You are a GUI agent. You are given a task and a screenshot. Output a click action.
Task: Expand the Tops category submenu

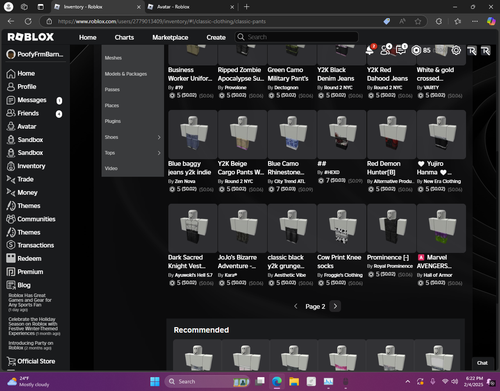tap(159, 153)
